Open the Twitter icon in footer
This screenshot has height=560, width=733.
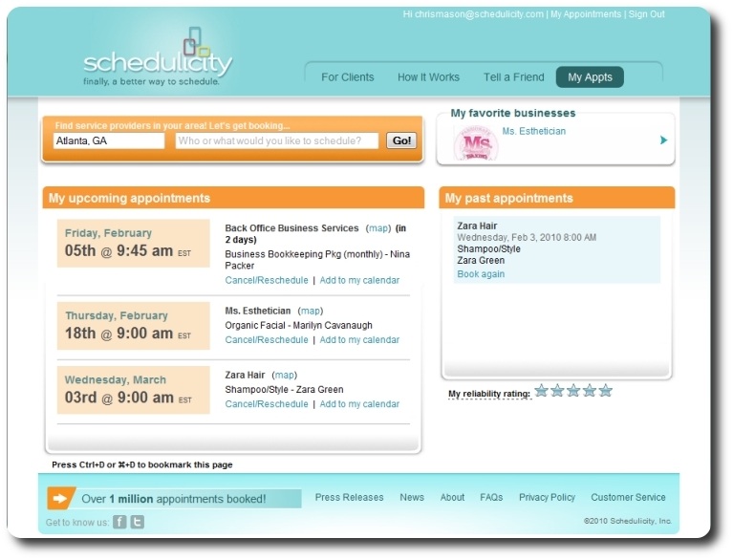click(x=137, y=522)
